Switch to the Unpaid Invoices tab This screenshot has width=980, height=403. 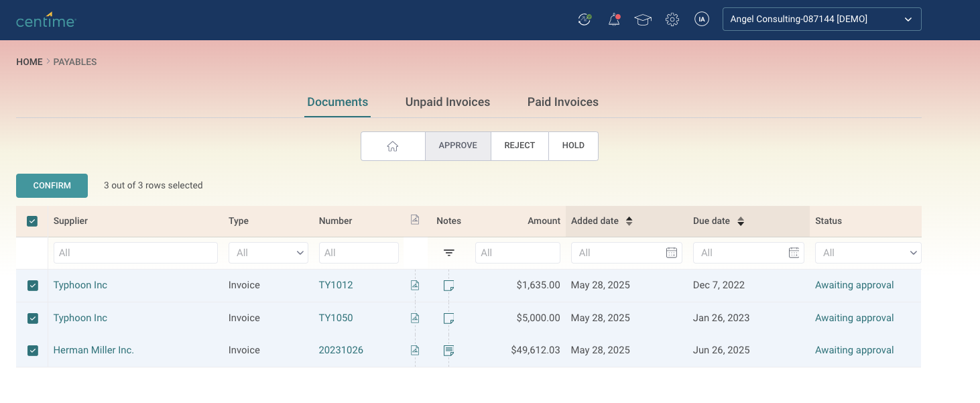(x=448, y=102)
